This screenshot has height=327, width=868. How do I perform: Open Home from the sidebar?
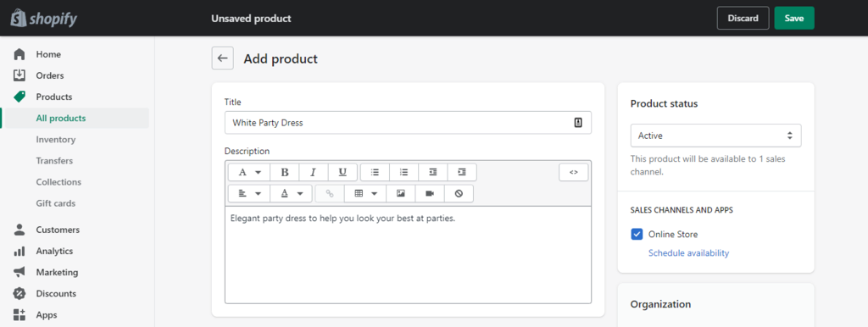[48, 54]
